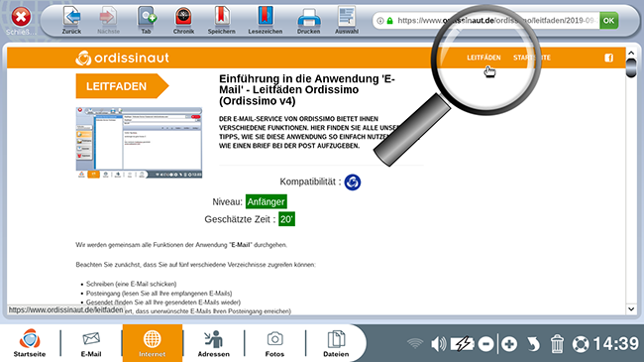This screenshot has width=644, height=362.
Task: Open the Chronik history
Action: click(183, 20)
